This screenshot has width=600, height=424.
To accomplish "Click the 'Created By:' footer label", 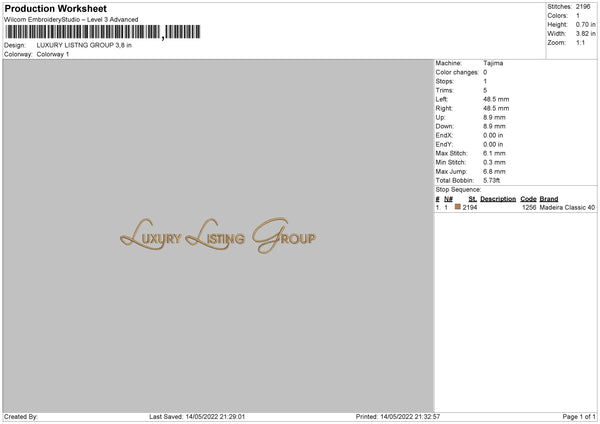I will (x=21, y=417).
